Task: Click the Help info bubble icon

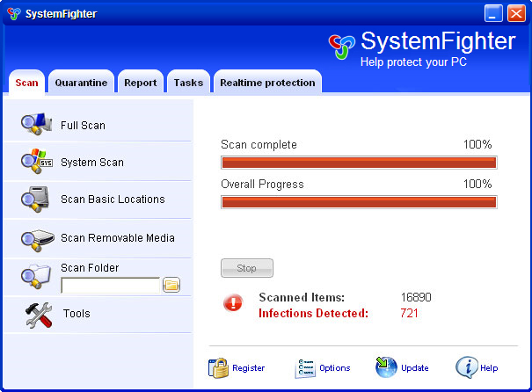Action: pos(467,367)
